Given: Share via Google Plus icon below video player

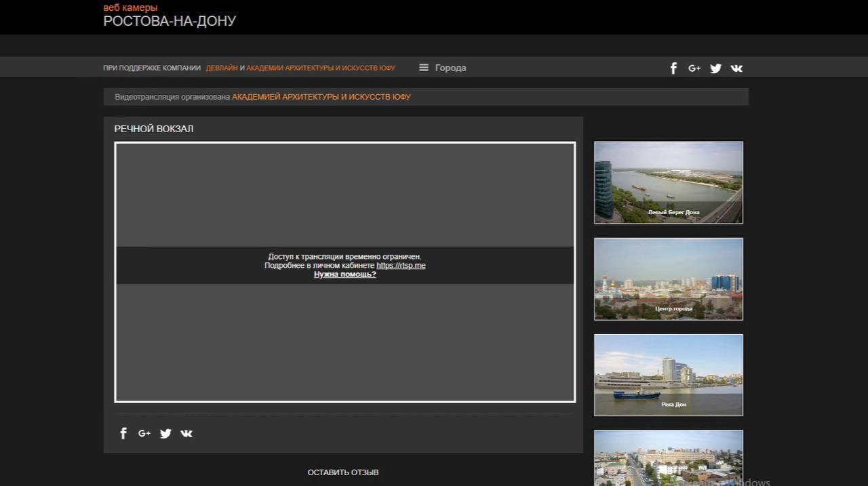Looking at the screenshot, I should pos(144,433).
